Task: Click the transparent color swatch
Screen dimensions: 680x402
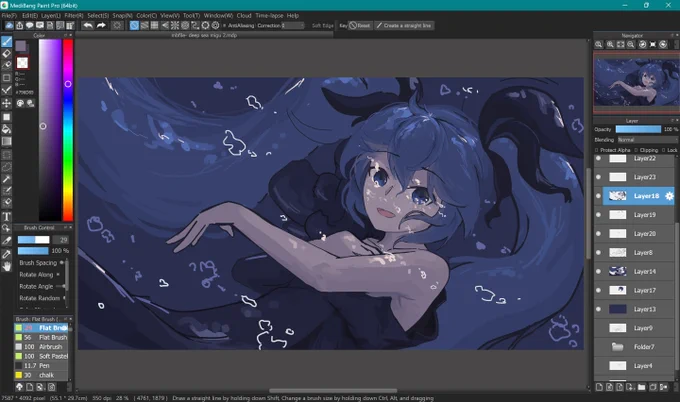Action: (22, 63)
